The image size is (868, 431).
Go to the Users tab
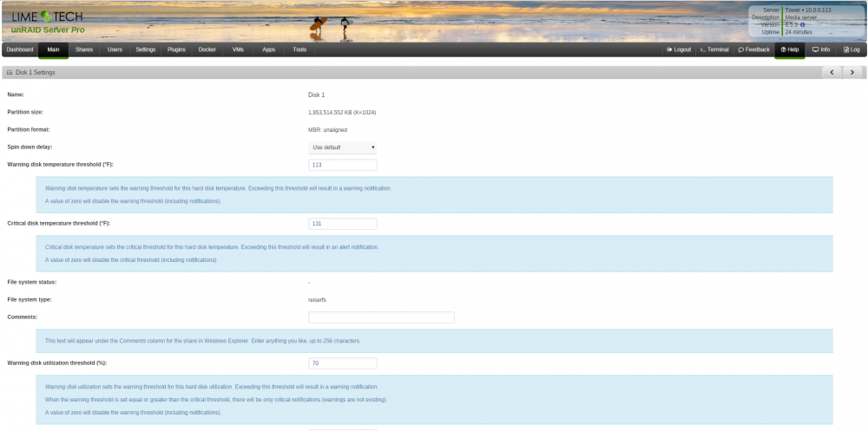115,49
